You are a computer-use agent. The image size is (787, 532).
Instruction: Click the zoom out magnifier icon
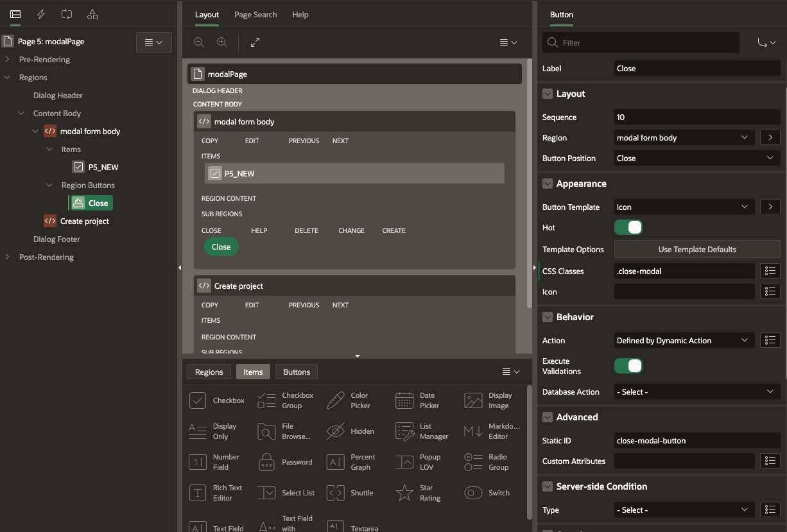(x=199, y=42)
